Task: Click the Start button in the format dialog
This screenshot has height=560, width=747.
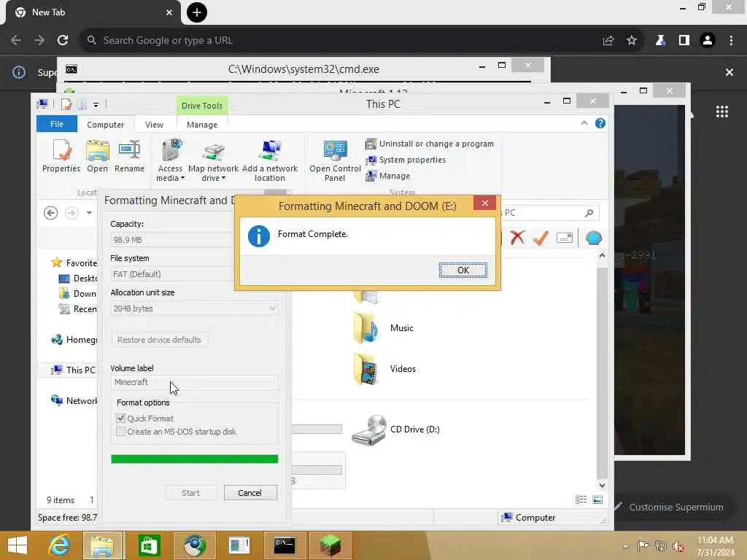Action: pos(190,493)
